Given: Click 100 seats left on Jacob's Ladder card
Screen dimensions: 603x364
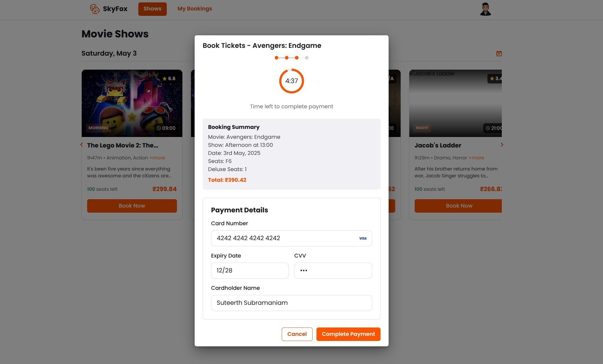Looking at the screenshot, I should [429, 189].
